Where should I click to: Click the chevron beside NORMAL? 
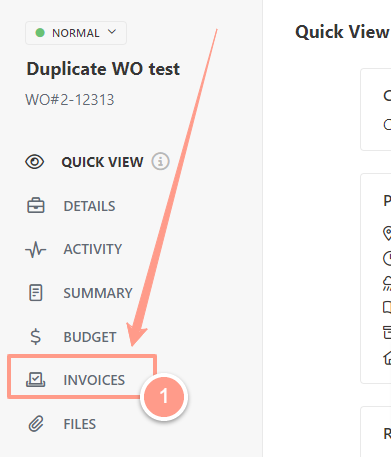click(112, 32)
